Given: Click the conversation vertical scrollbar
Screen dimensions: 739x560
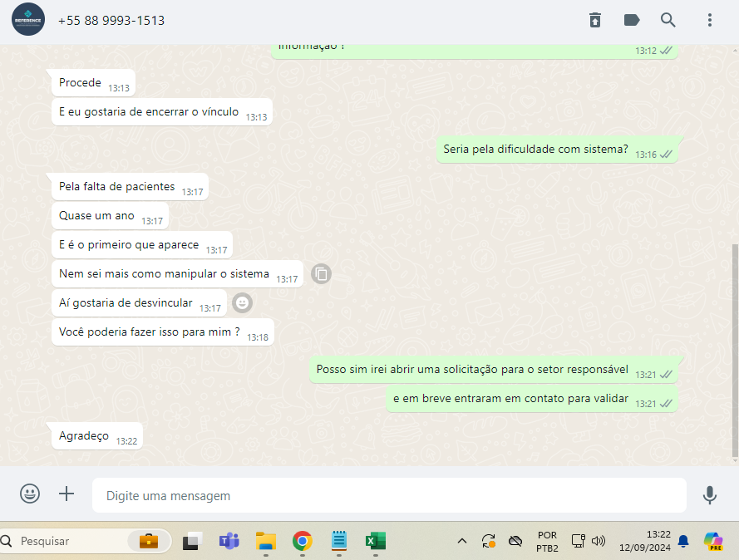Looking at the screenshot, I should (735, 351).
